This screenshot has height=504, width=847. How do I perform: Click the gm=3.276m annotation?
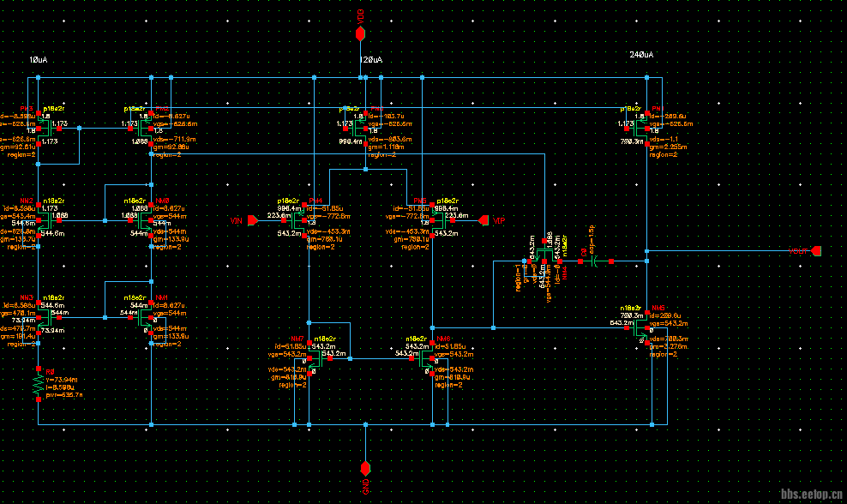(668, 346)
